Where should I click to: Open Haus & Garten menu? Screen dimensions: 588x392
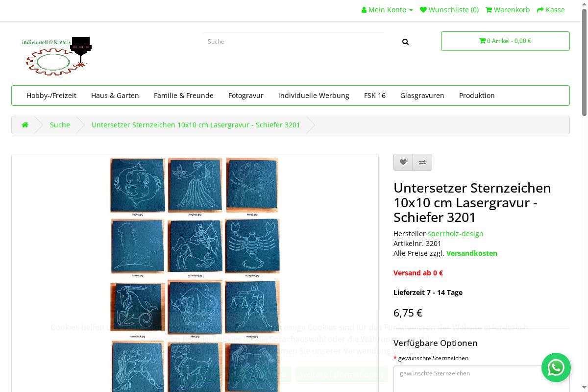pos(115,96)
